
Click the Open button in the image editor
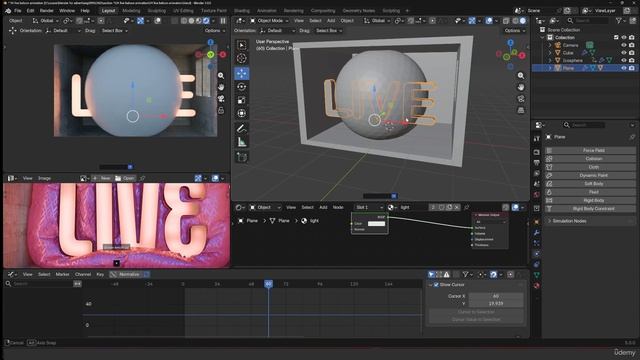tap(125, 178)
